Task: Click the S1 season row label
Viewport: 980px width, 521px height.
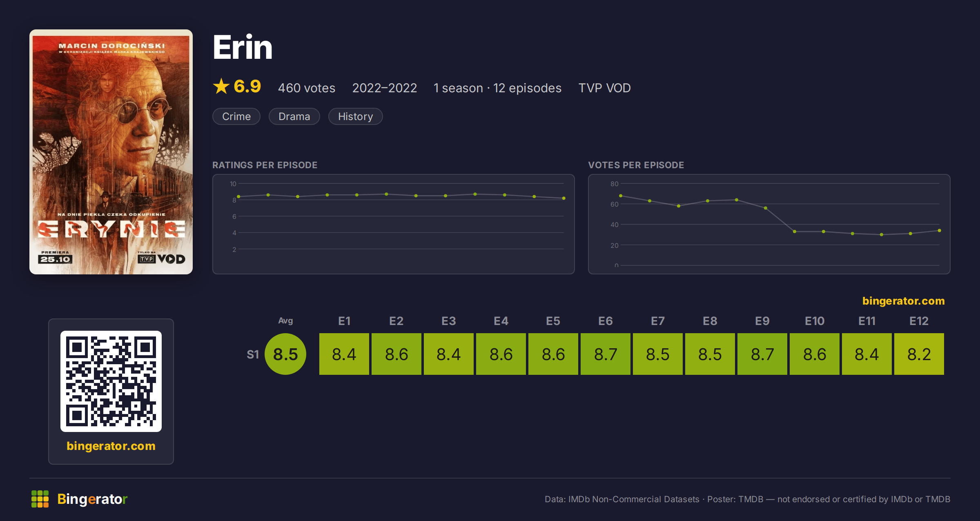Action: tap(253, 354)
